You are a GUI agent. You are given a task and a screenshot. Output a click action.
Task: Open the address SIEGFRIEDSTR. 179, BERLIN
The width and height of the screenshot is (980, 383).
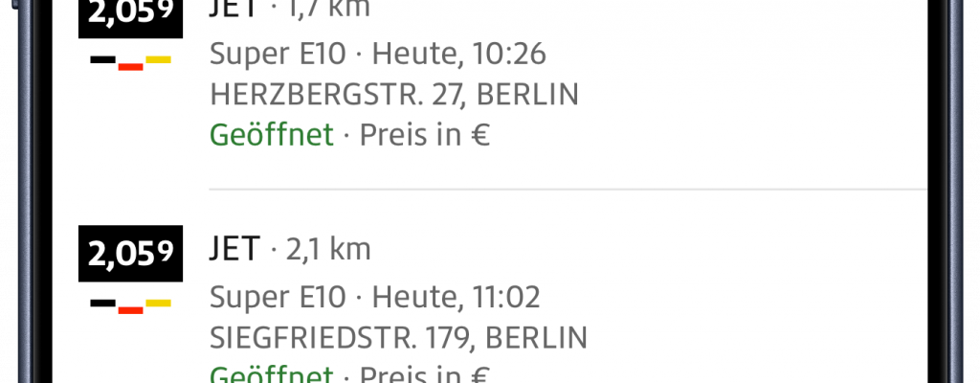[x=398, y=338]
